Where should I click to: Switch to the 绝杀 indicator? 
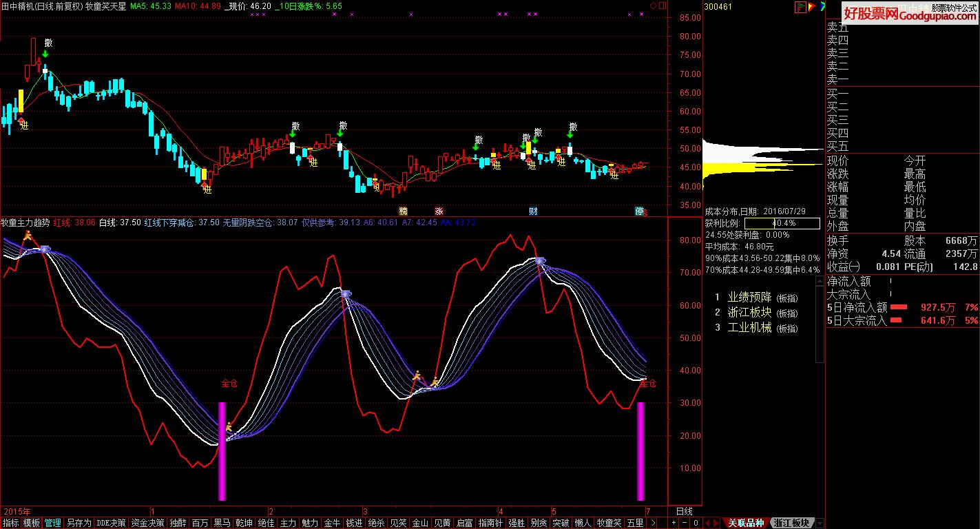point(376,523)
